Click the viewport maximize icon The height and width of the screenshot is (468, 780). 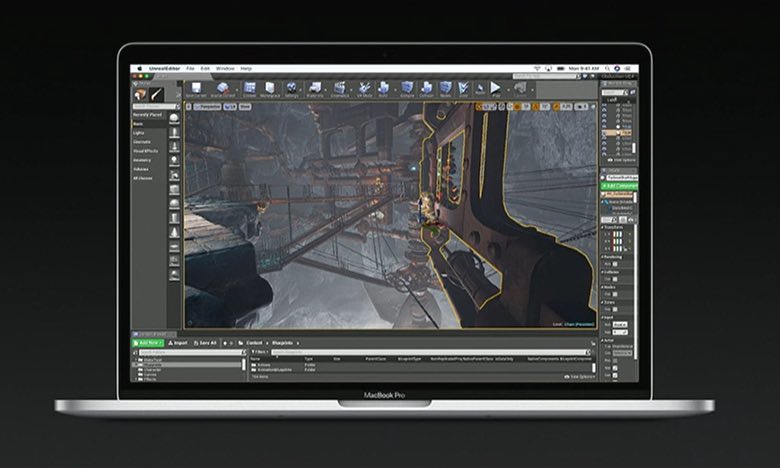click(591, 106)
